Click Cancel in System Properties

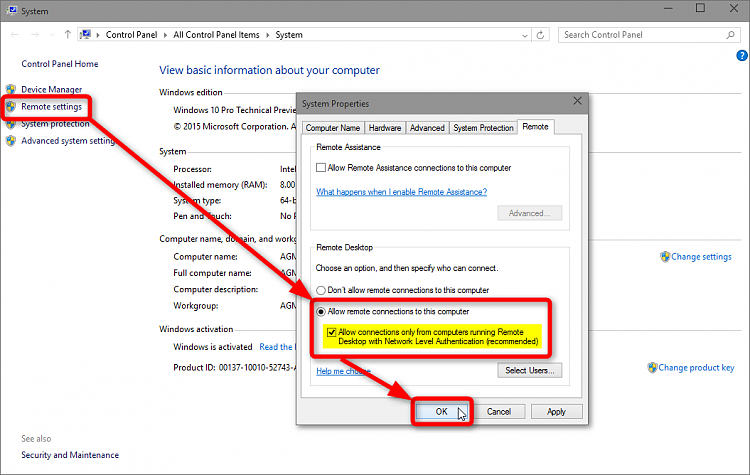(499, 412)
